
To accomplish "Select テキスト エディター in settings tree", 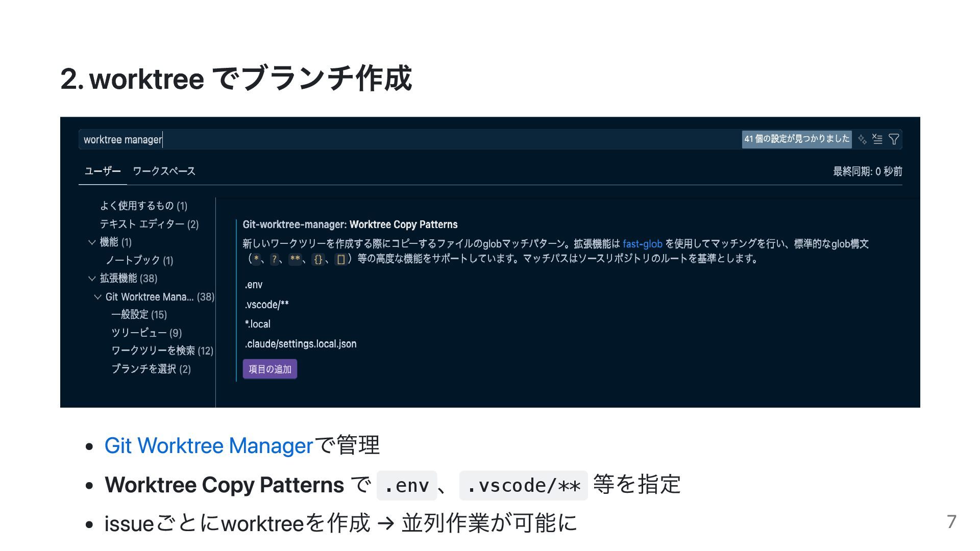I will click(149, 224).
